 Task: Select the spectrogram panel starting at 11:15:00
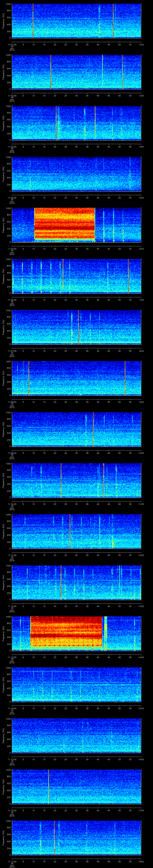(76, 736)
